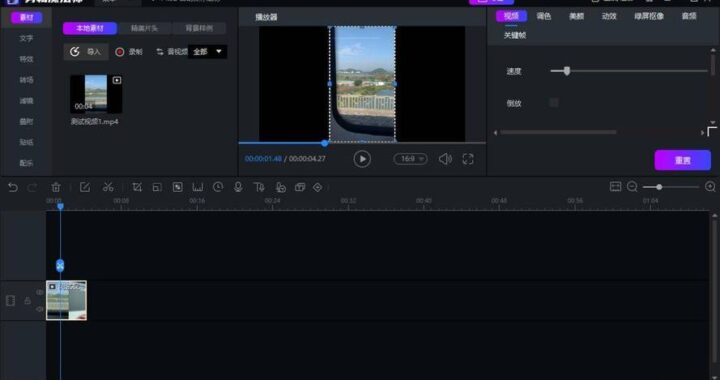Select the 精美片头 tab

tap(145, 28)
